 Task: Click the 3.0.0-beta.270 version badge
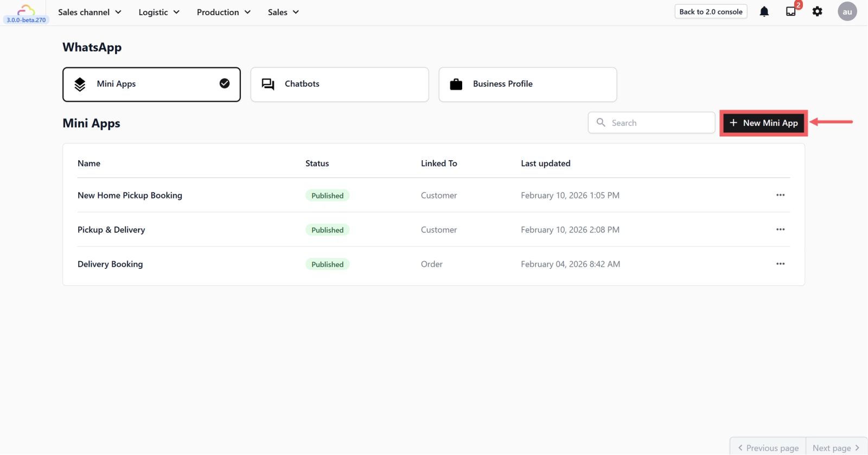pos(26,20)
